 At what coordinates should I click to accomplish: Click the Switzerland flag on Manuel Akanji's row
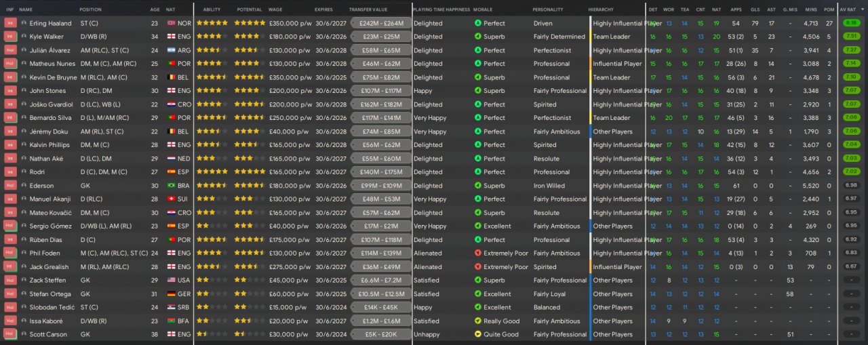click(171, 199)
